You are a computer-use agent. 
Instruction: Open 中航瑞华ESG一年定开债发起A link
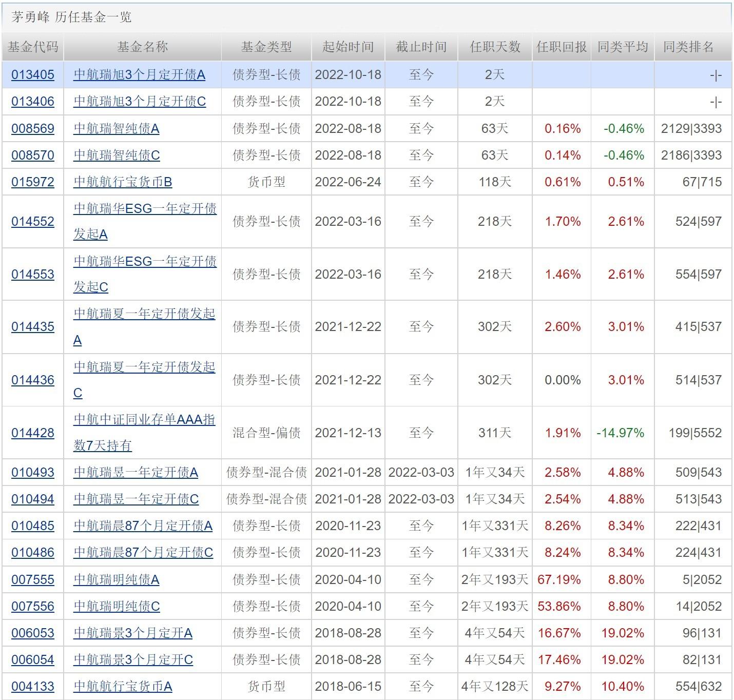pyautogui.click(x=145, y=209)
